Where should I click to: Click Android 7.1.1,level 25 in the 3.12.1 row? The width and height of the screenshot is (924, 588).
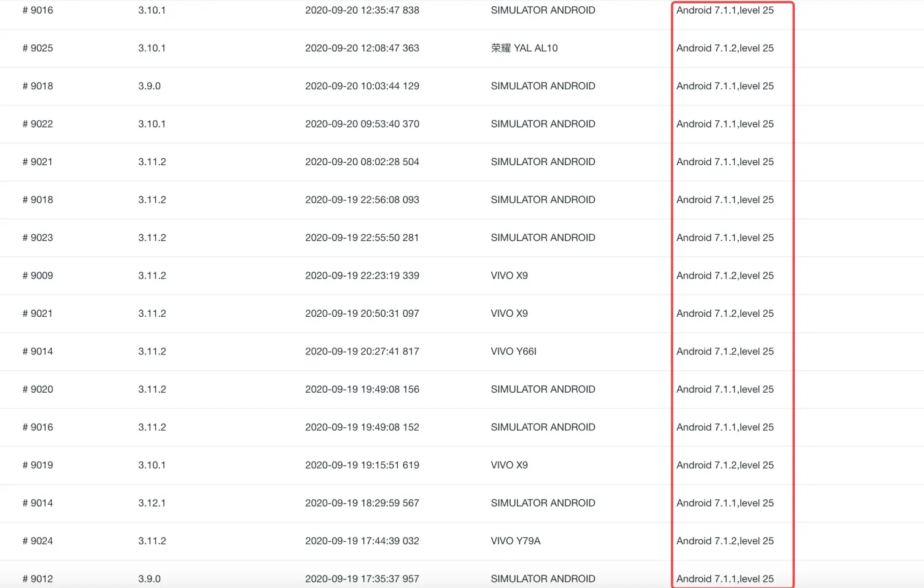[x=725, y=503]
